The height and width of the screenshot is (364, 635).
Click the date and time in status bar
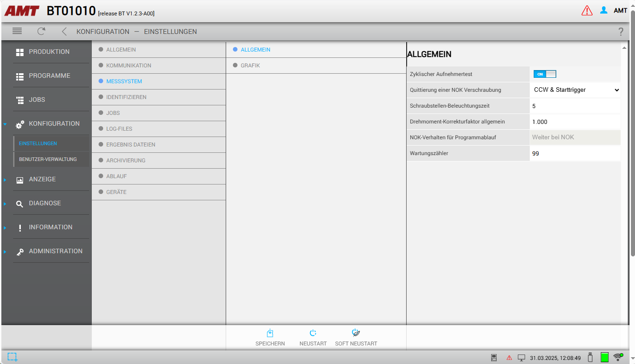tap(555, 358)
